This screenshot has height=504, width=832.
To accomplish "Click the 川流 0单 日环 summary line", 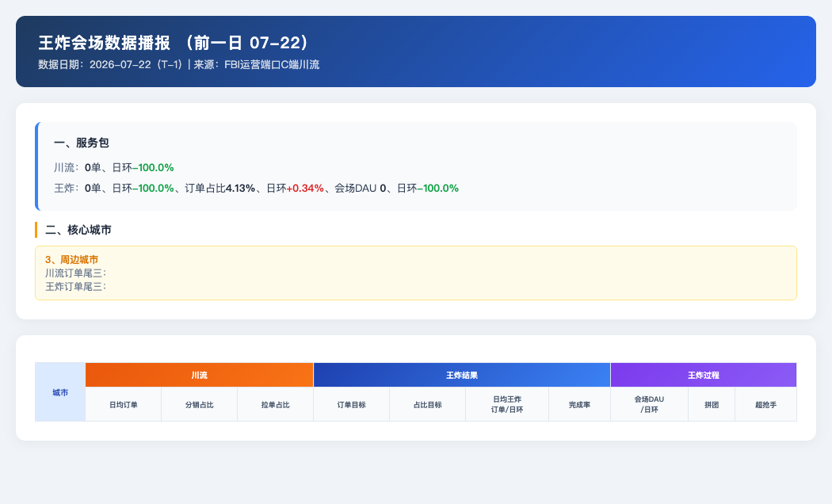I will point(114,168).
